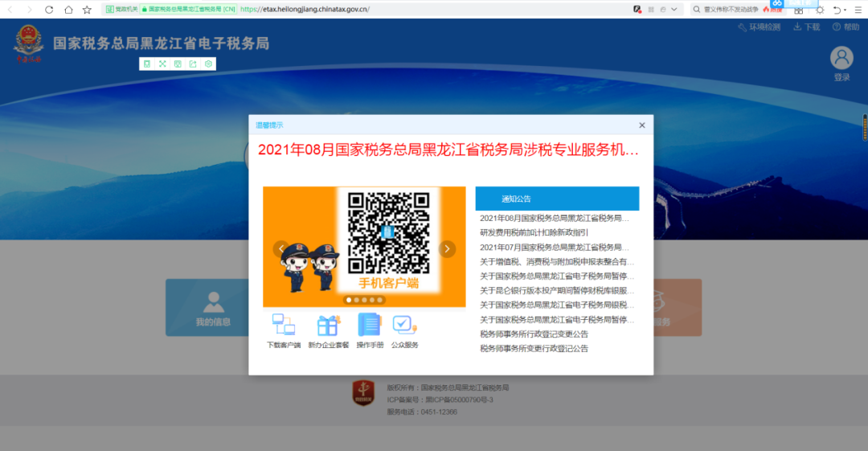Image resolution: width=868 pixels, height=451 pixels.
Task: Open notice 研发费用税前加计扣除新政指引
Action: [534, 232]
